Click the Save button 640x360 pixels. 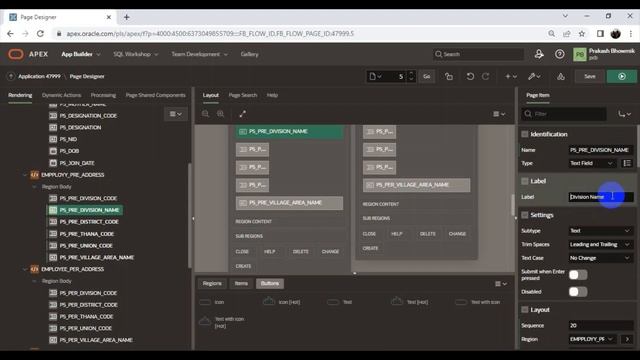click(589, 76)
